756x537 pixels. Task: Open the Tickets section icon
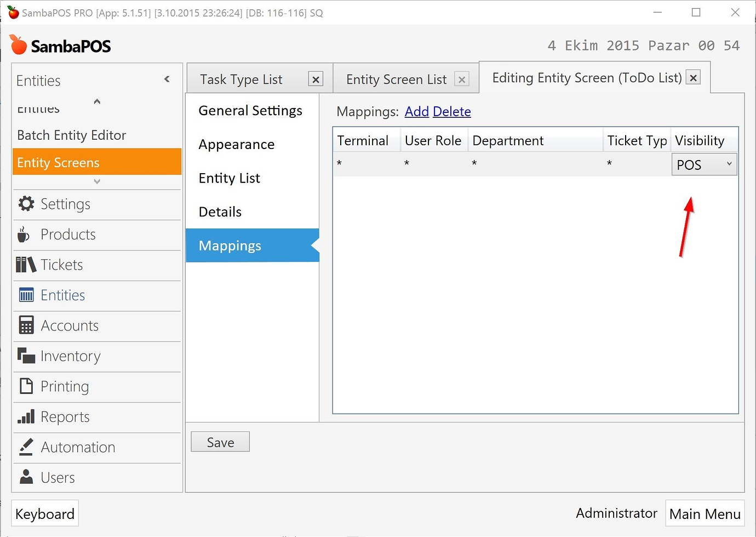point(25,264)
